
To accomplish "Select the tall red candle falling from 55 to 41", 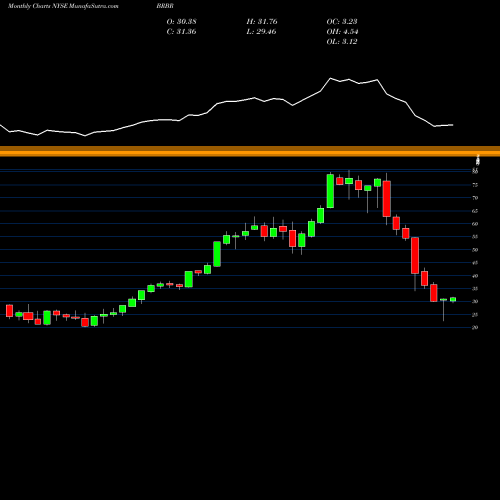I will [x=415, y=256].
